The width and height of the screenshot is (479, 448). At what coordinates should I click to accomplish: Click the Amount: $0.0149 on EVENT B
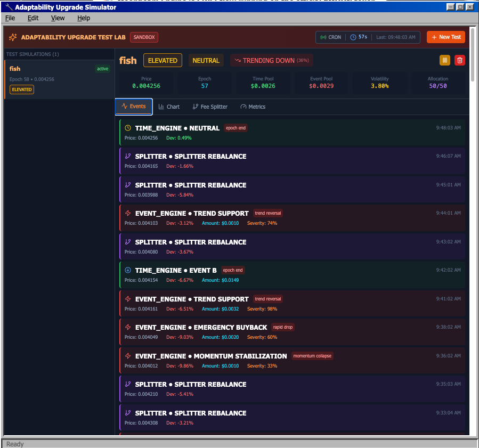pyautogui.click(x=220, y=280)
